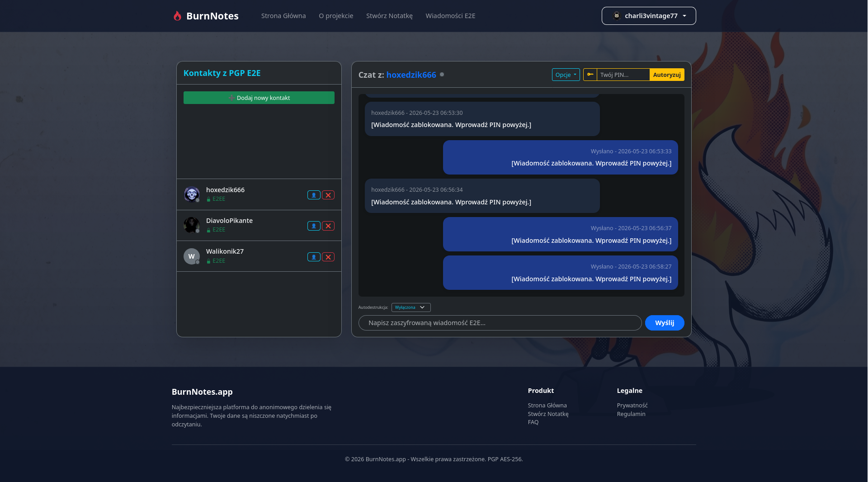This screenshot has height=482, width=868.
Task: Focus the Twój PIN input field
Action: [x=623, y=75]
